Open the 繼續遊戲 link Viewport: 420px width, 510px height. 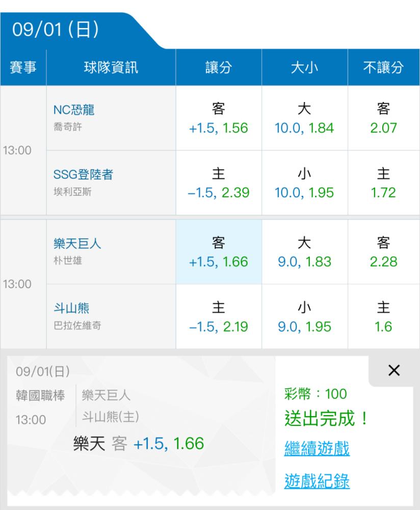click(x=317, y=448)
